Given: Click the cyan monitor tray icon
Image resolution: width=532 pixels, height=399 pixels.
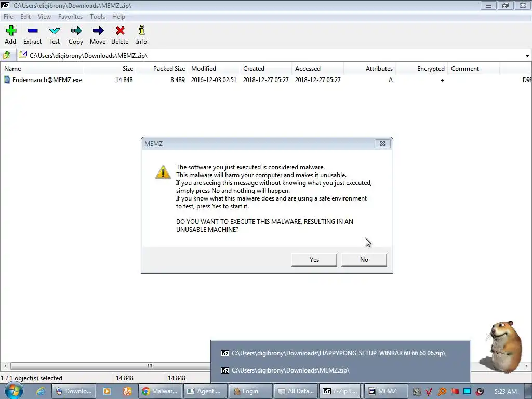Looking at the screenshot, I should pyautogui.click(x=467, y=391).
